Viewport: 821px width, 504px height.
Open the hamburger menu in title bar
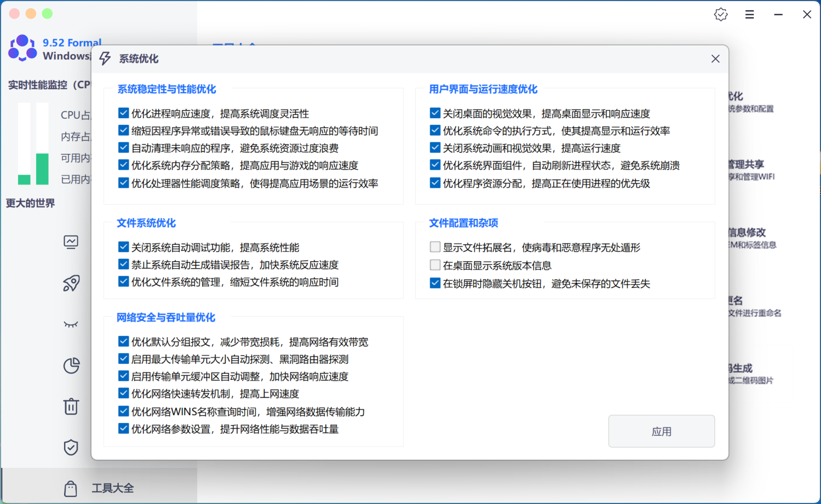coord(749,15)
